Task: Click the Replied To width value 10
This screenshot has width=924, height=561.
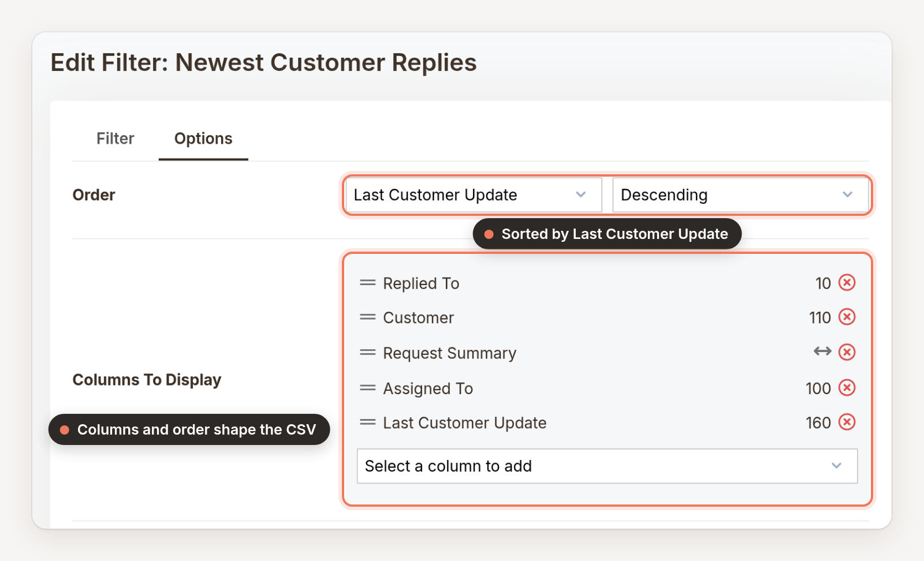Action: coord(823,283)
